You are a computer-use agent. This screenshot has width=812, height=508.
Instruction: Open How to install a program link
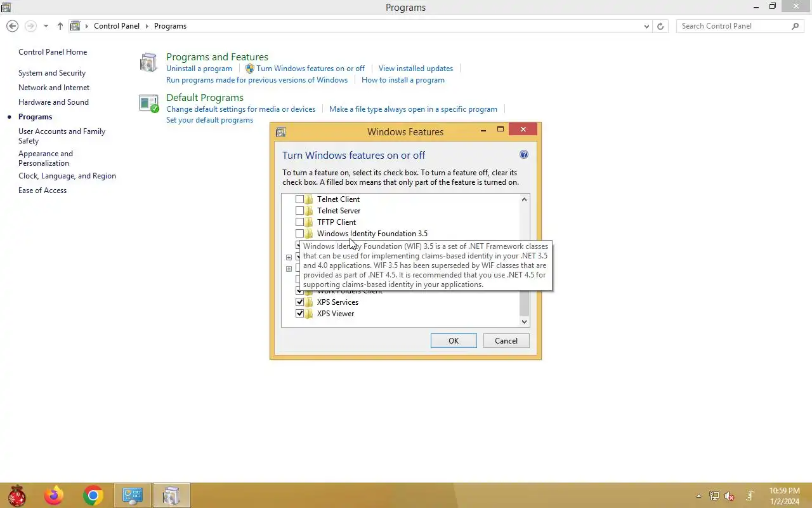click(x=403, y=80)
